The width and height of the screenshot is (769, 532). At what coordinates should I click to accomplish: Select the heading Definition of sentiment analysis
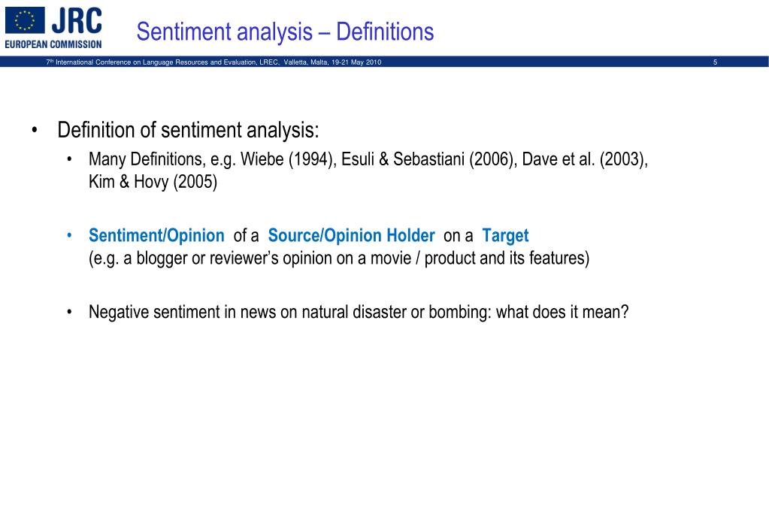189,131
